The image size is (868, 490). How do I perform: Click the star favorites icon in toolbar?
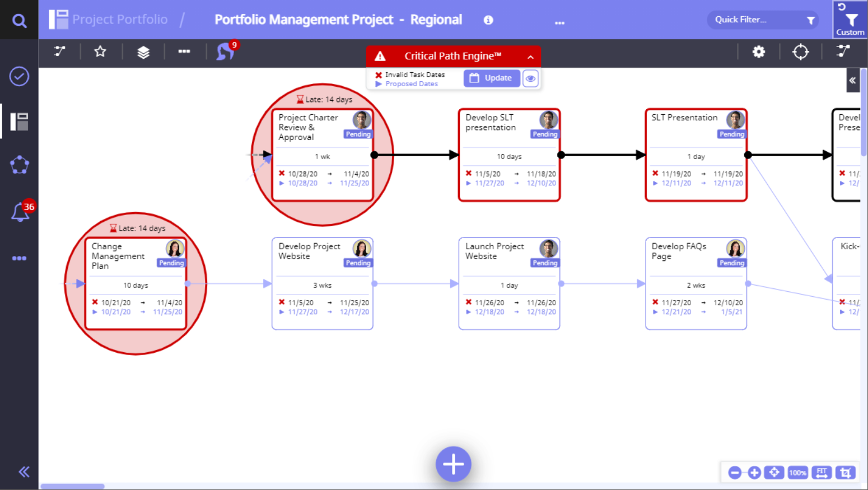coord(100,52)
